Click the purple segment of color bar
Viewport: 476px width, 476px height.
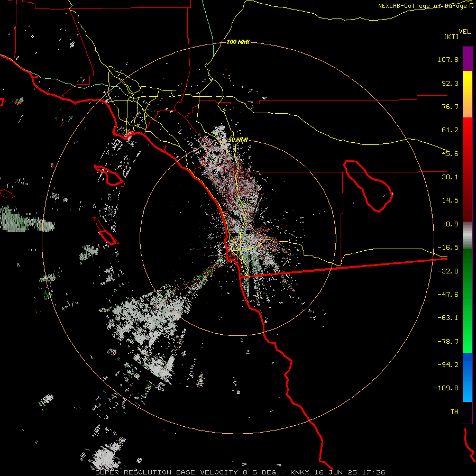tap(467, 59)
